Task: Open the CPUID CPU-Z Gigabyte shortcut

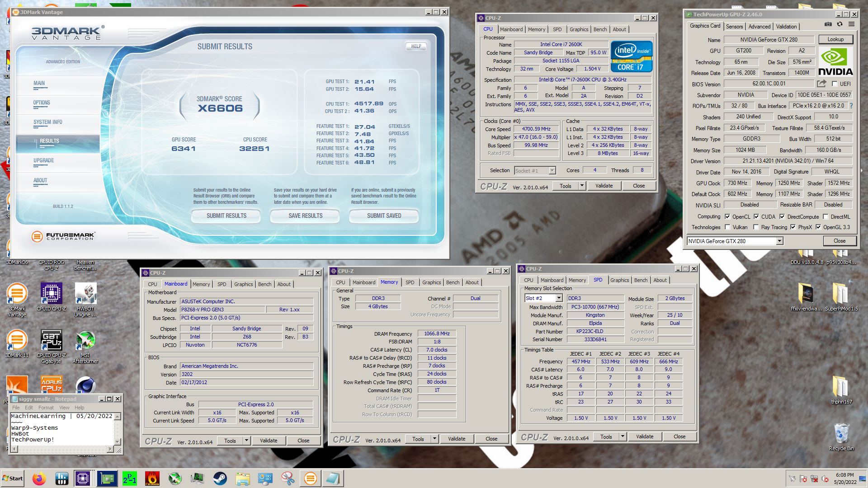Action: [x=51, y=347]
